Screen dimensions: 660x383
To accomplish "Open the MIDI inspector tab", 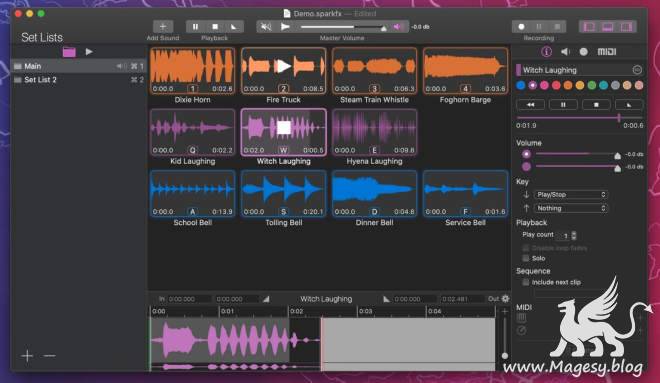I will click(x=607, y=52).
